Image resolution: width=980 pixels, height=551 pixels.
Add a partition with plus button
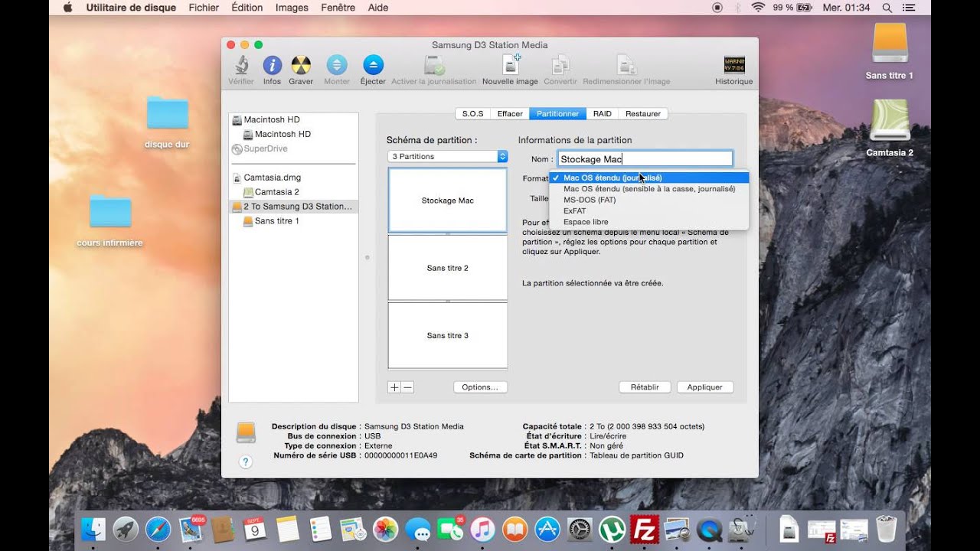click(x=394, y=387)
